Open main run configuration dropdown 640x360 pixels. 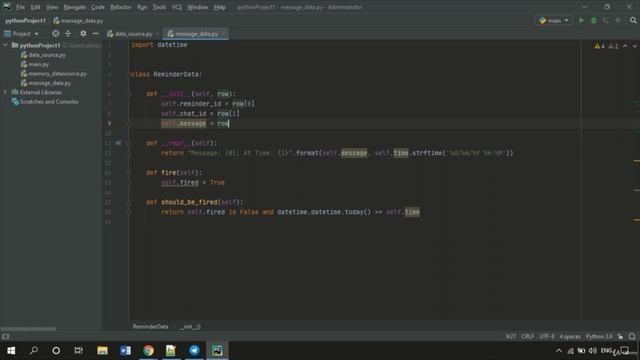[553, 20]
